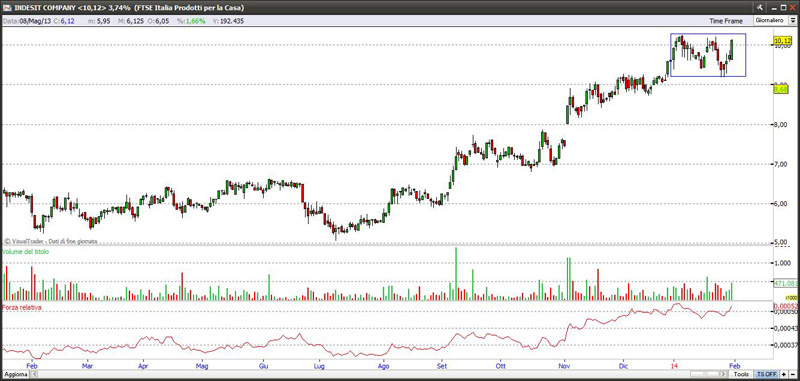Click the maximum price M: 6,125
This screenshot has width=800, height=381.
[x=130, y=21]
